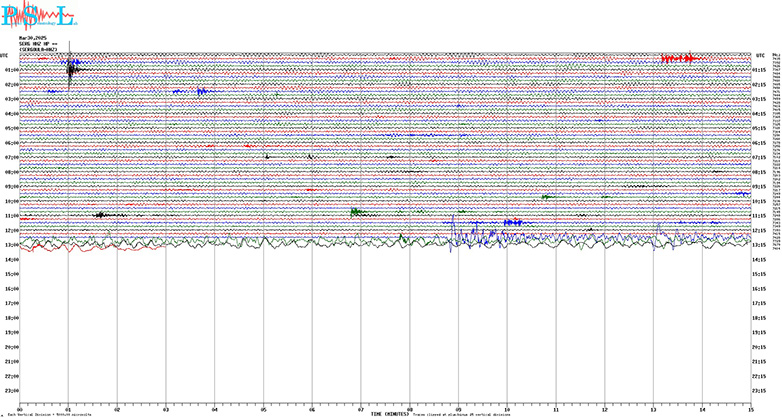Click the UTC label on the left axis
The height and width of the screenshot is (420, 782).
(5, 56)
